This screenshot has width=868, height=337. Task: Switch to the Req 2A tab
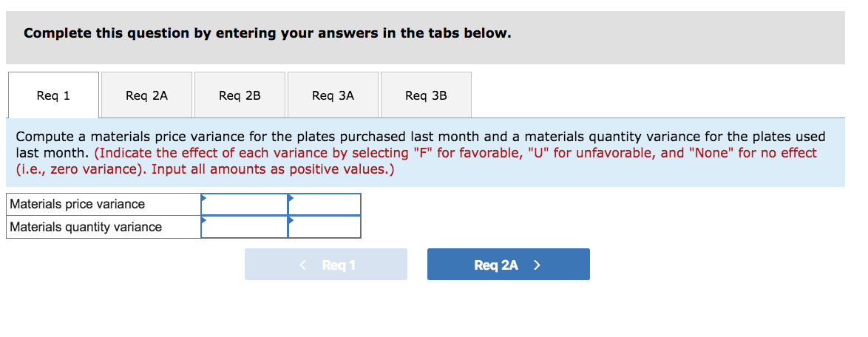click(x=146, y=95)
